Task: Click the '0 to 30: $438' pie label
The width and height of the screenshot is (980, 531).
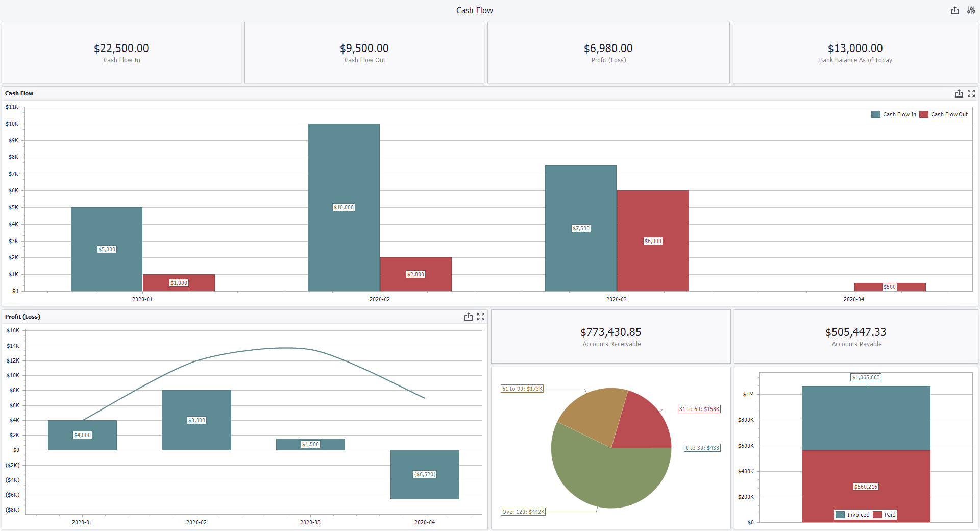Action: [702, 448]
